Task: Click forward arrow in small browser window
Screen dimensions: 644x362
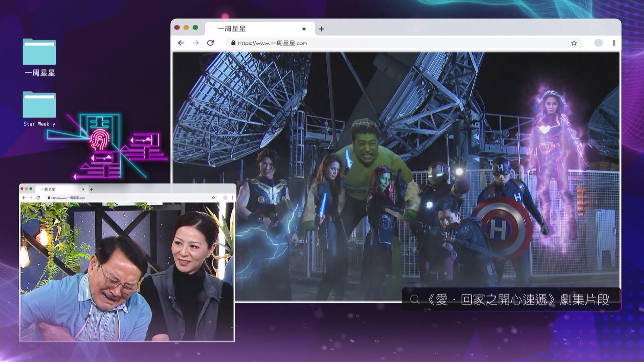Action: pos(31,198)
